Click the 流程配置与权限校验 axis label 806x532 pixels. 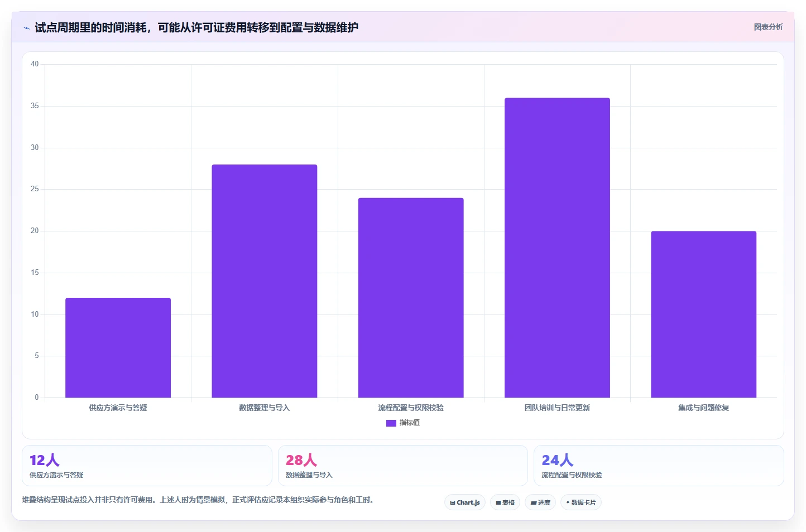coord(411,408)
